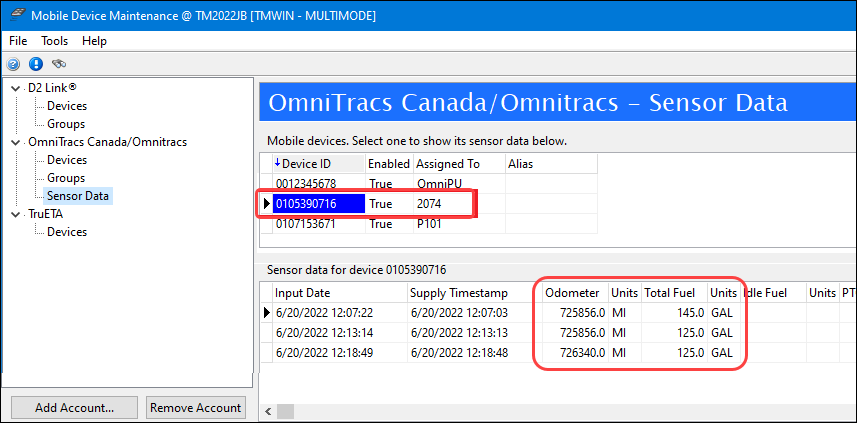Screen dimensions: 857x423
Task: Open the Tools menu
Action: coord(54,41)
